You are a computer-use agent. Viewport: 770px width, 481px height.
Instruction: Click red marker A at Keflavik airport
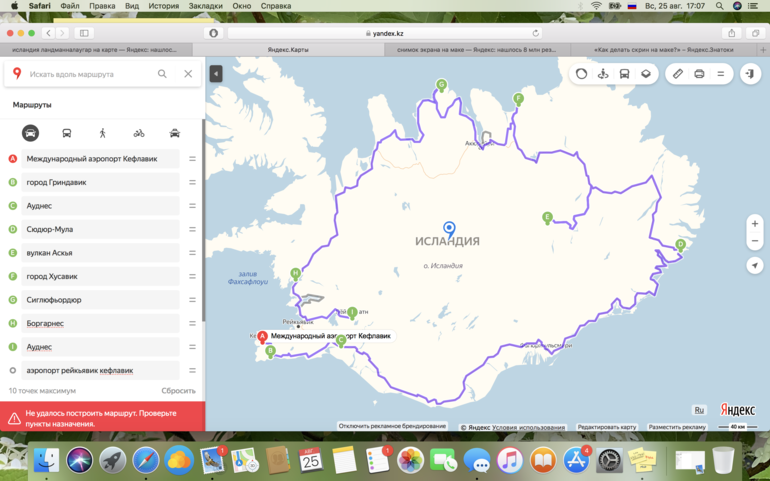262,337
